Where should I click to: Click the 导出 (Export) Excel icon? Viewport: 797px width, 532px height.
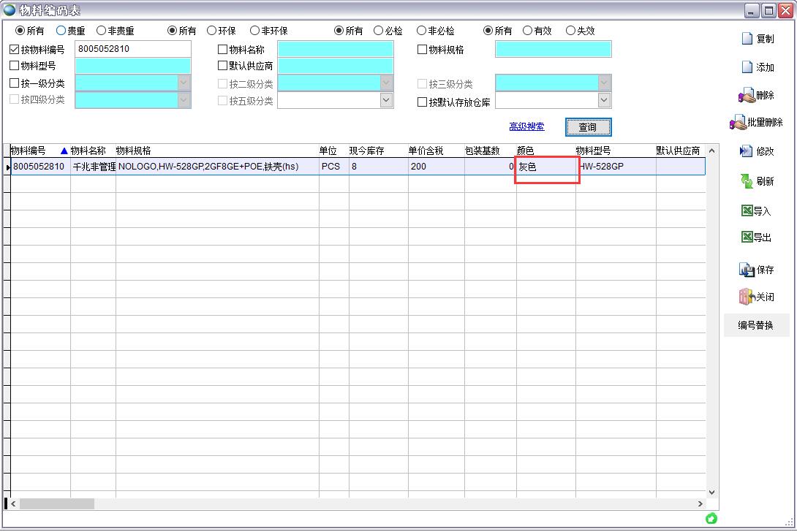747,237
